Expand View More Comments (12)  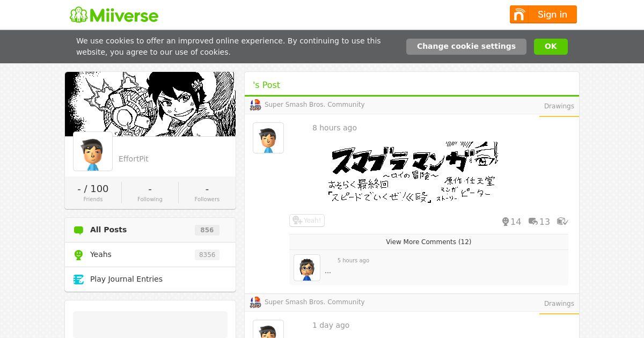(428, 242)
